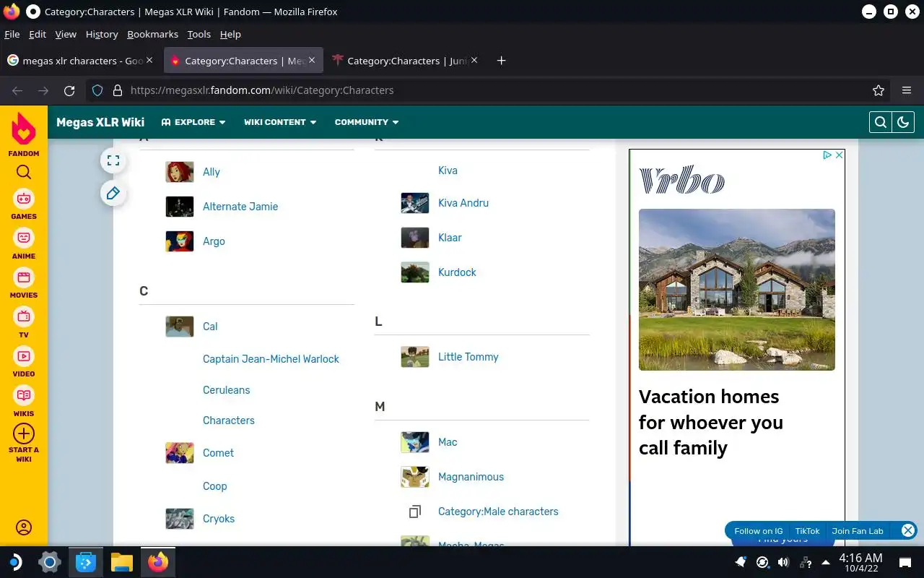
Task: Open Captain Jean-Michel Warlock link
Action: pyautogui.click(x=271, y=359)
